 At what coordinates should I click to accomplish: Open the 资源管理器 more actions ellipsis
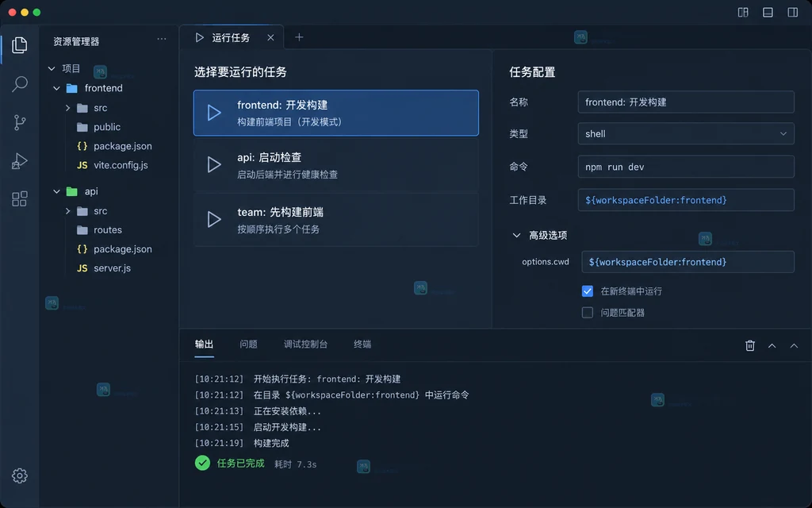[162, 39]
